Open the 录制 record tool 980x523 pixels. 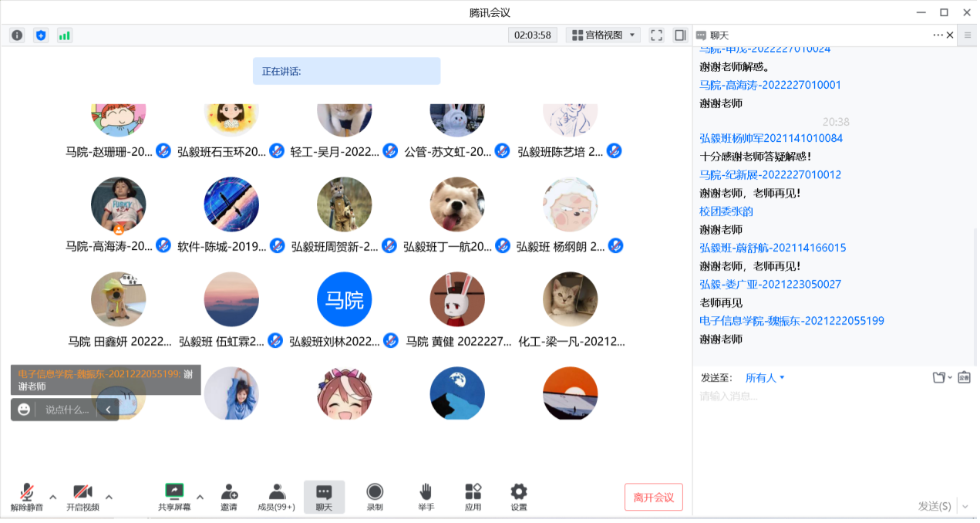point(375,498)
